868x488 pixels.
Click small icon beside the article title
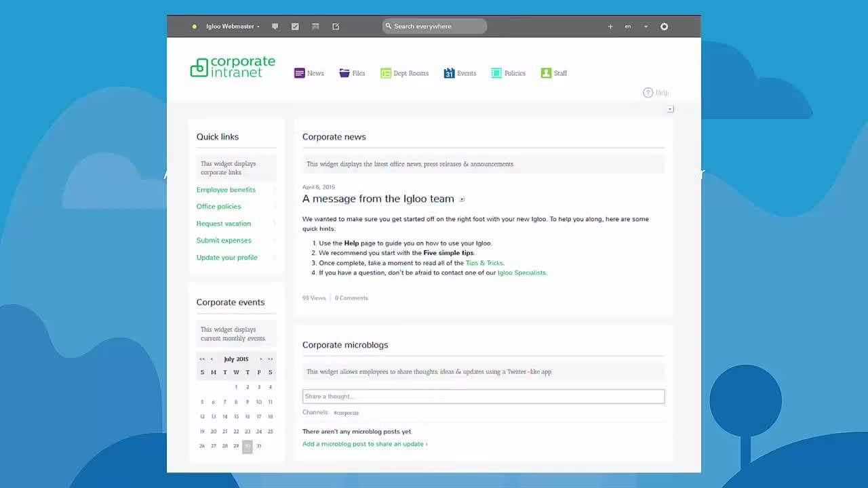click(x=462, y=199)
